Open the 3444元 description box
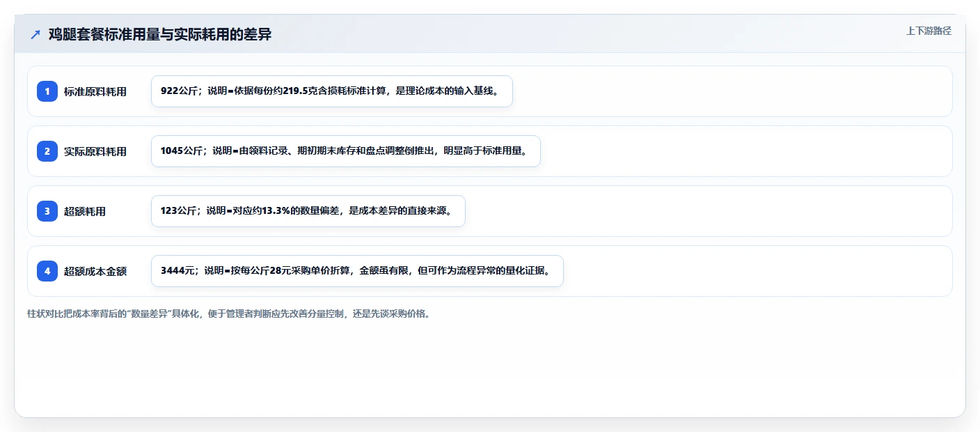This screenshot has width=980, height=432. (357, 271)
